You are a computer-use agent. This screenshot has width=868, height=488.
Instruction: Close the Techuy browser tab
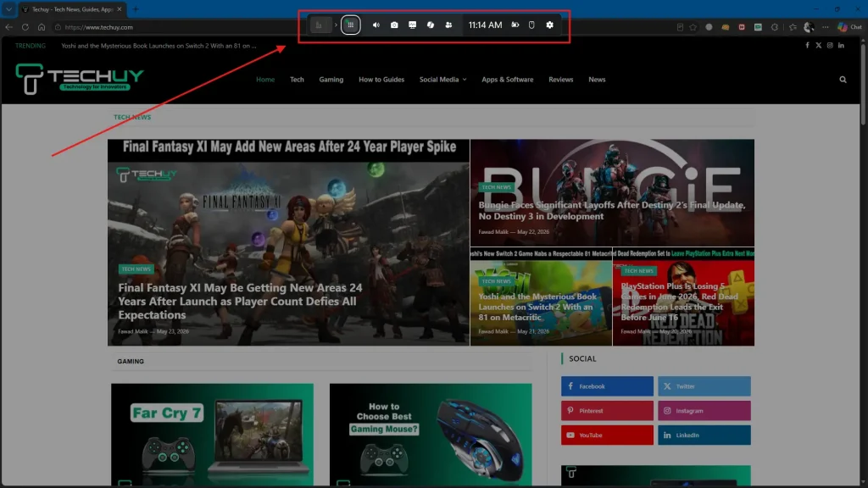119,9
